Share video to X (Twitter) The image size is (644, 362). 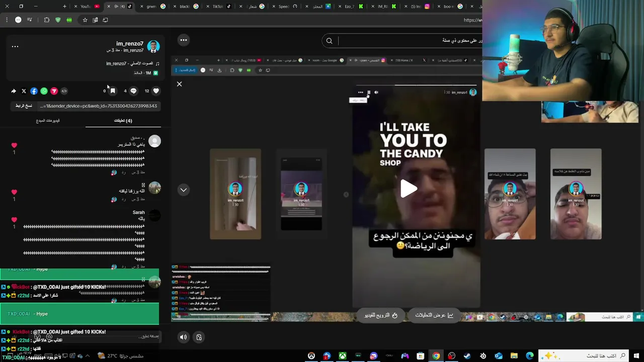pyautogui.click(x=24, y=91)
